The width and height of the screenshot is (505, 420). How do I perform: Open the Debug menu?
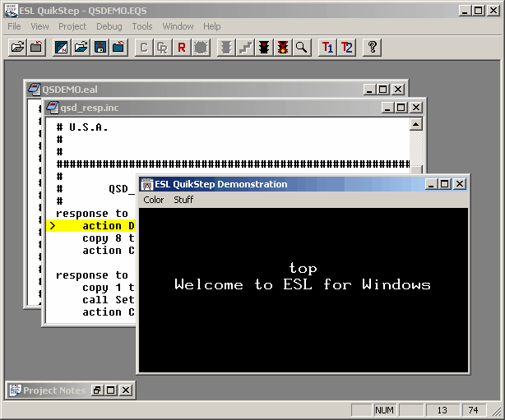pyautogui.click(x=109, y=26)
